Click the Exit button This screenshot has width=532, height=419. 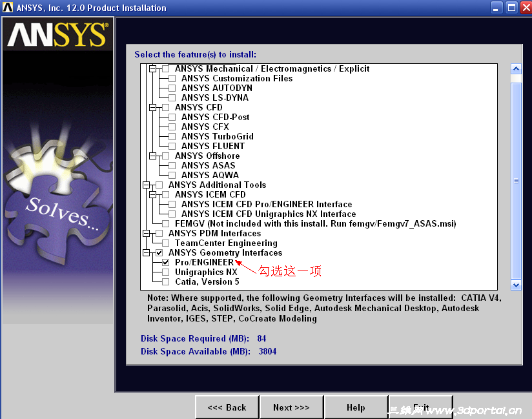421,407
